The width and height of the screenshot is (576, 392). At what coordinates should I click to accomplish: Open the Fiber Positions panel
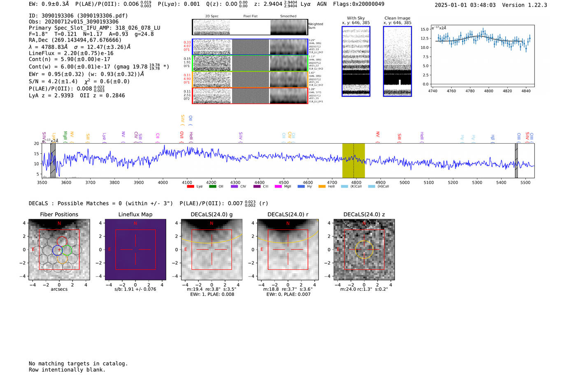(x=59, y=249)
